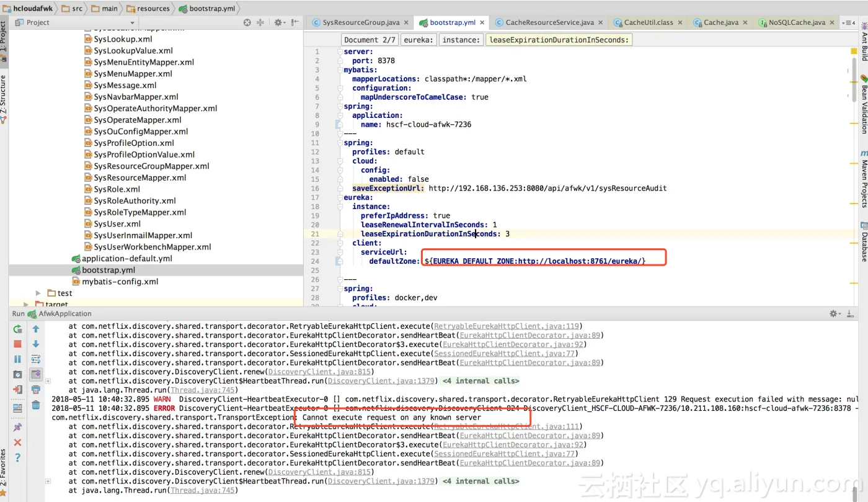Jump up the stack trace with the up arrow
The width and height of the screenshot is (868, 502).
tap(36, 329)
